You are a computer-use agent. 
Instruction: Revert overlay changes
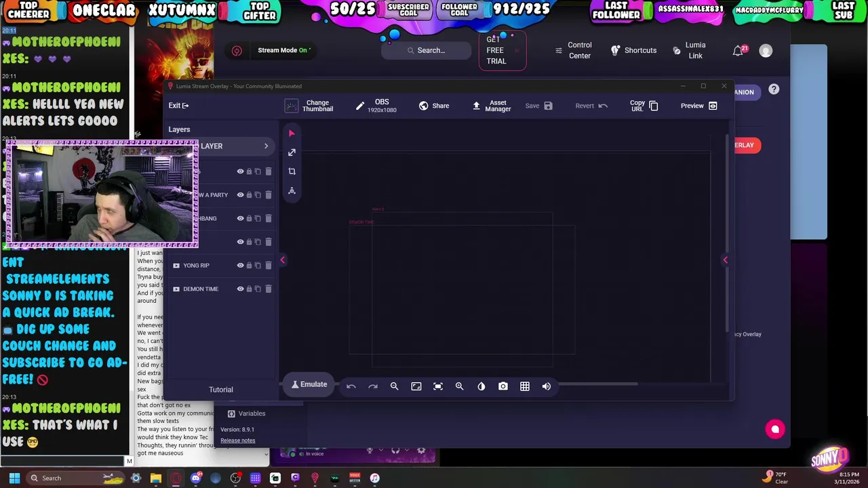coord(591,106)
